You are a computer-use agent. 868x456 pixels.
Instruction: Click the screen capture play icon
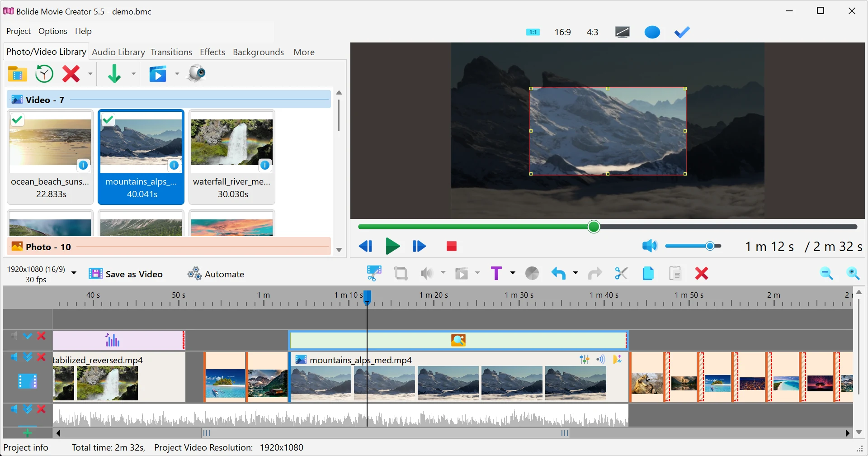158,74
